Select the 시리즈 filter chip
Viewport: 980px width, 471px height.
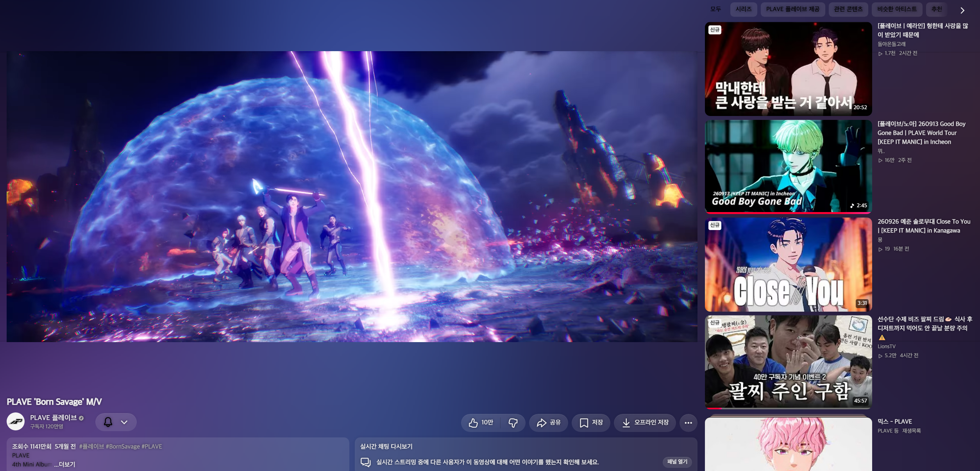744,9
